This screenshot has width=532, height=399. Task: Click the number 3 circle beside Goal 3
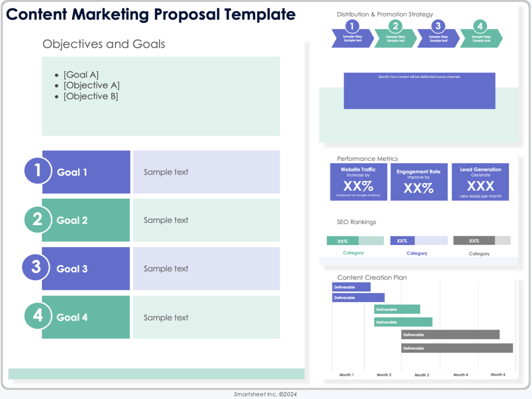(x=36, y=267)
